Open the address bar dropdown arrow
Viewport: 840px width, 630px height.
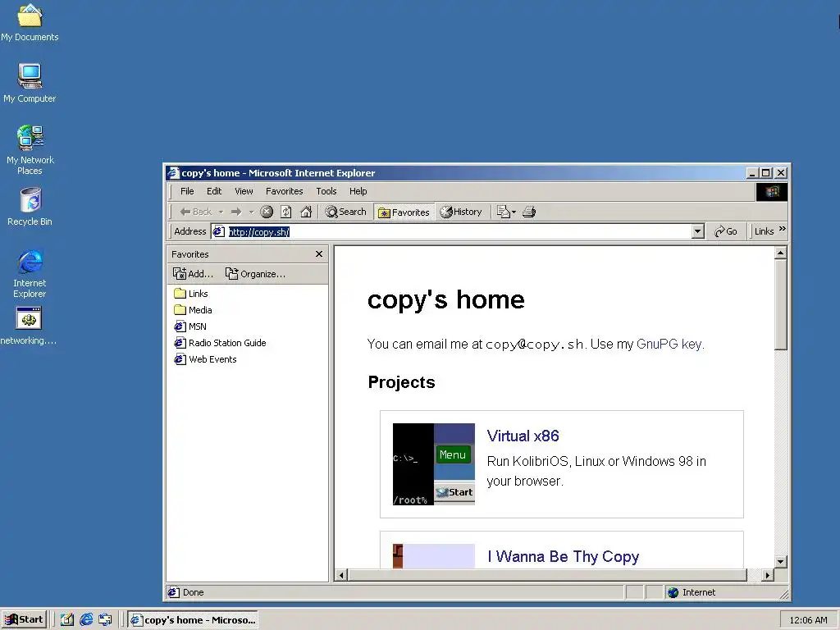tap(697, 231)
